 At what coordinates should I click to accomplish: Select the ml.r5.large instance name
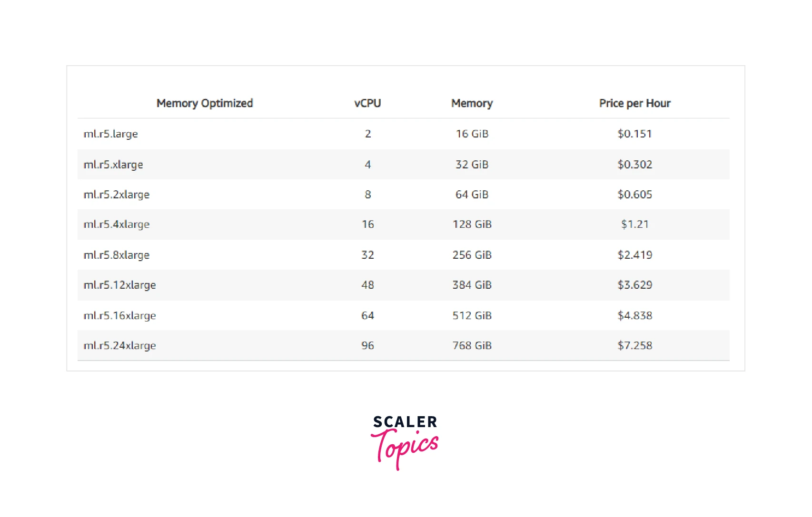[111, 134]
